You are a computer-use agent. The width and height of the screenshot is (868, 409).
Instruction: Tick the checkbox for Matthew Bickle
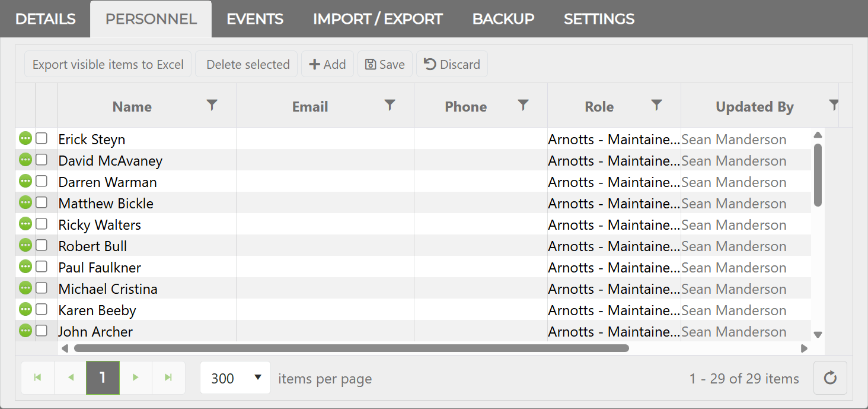(x=42, y=202)
